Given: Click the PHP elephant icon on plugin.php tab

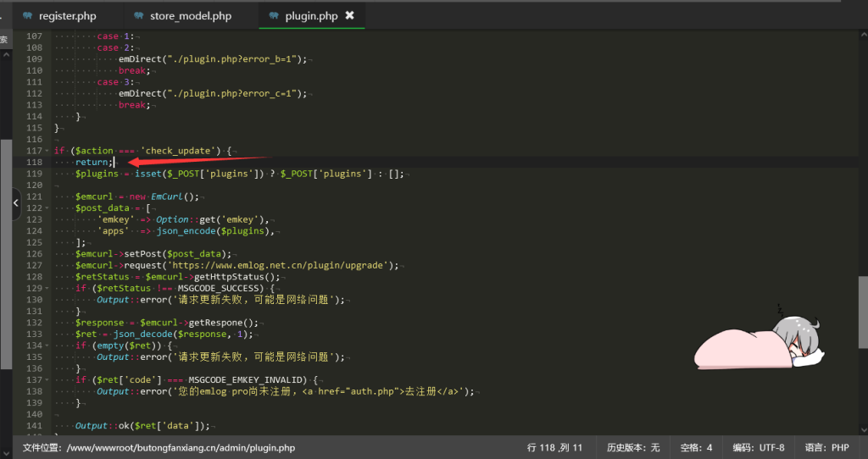Looking at the screenshot, I should pos(274,16).
